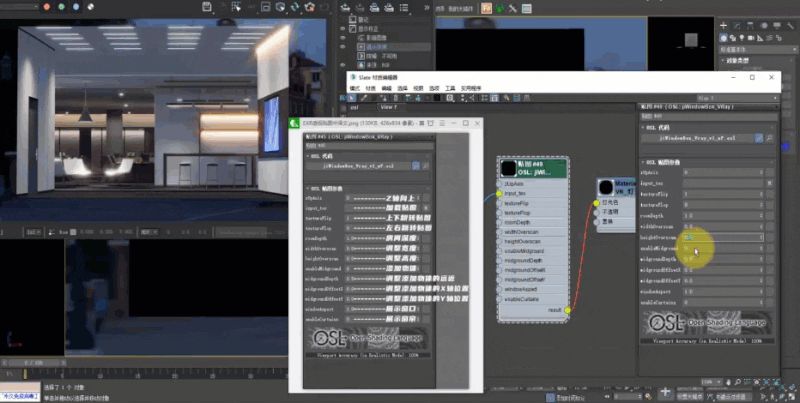Open the crossed tools icon in the top toolbar
800x403 pixels.
point(513,8)
